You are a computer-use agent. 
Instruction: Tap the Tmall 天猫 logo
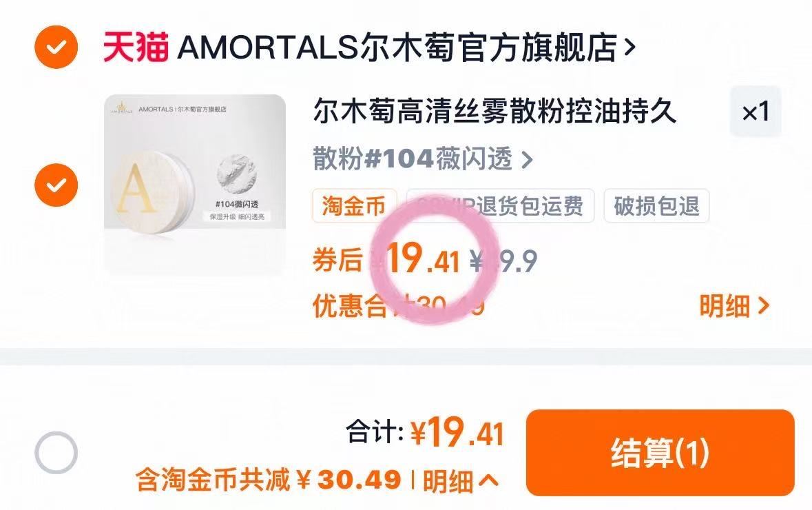(136, 47)
